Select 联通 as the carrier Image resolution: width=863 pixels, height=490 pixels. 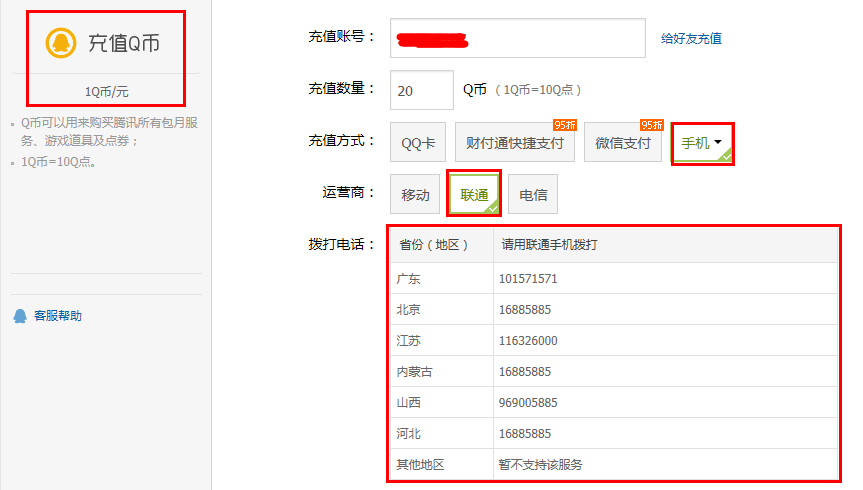click(x=474, y=194)
